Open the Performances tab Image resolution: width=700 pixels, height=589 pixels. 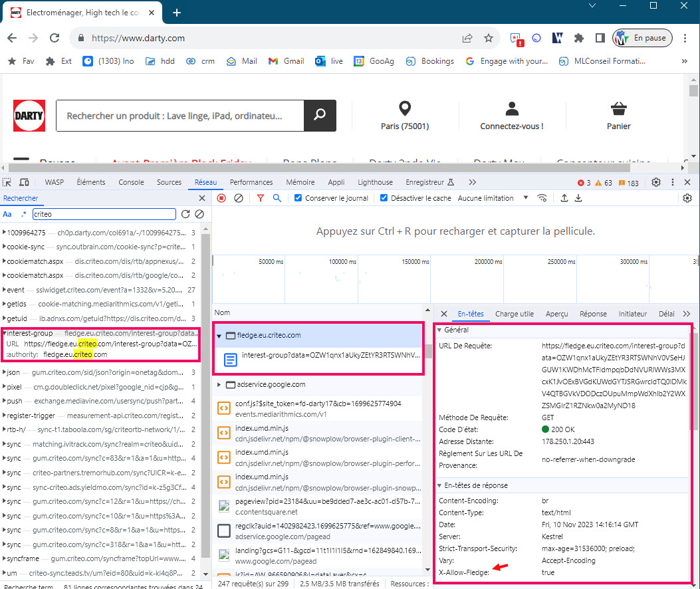[x=251, y=182]
